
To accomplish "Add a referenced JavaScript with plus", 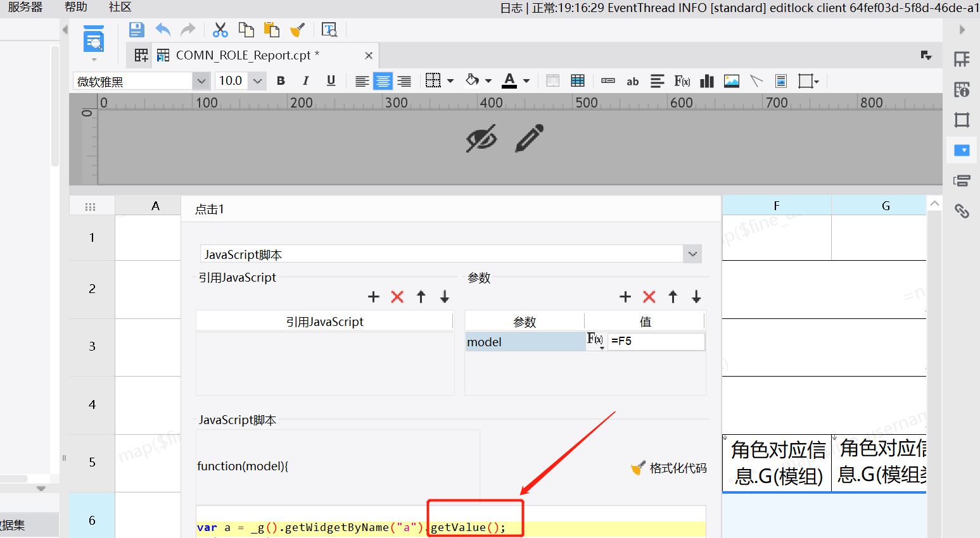I will point(374,297).
